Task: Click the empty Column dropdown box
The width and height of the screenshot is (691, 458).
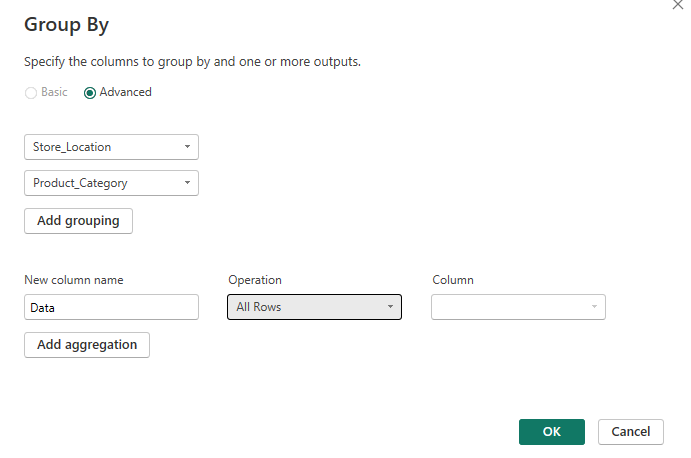Action: pos(518,307)
